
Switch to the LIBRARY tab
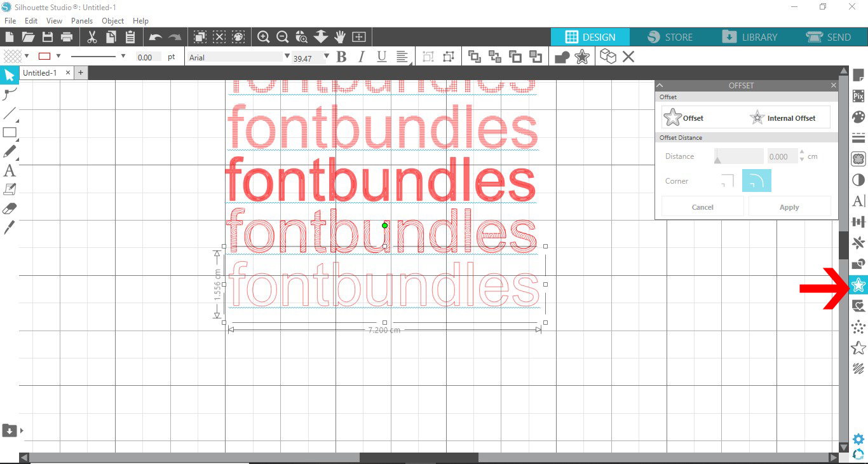[750, 37]
